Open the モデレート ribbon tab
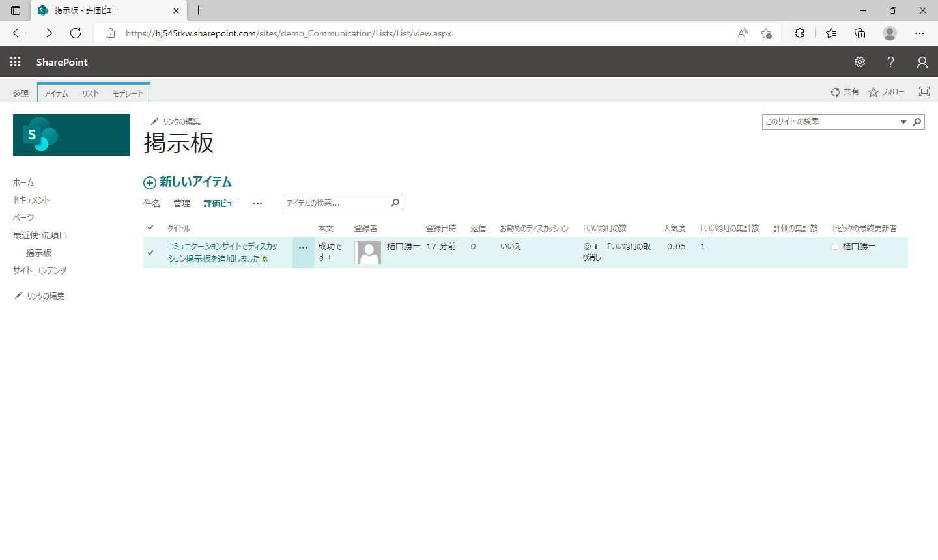The width and height of the screenshot is (938, 560). (128, 93)
